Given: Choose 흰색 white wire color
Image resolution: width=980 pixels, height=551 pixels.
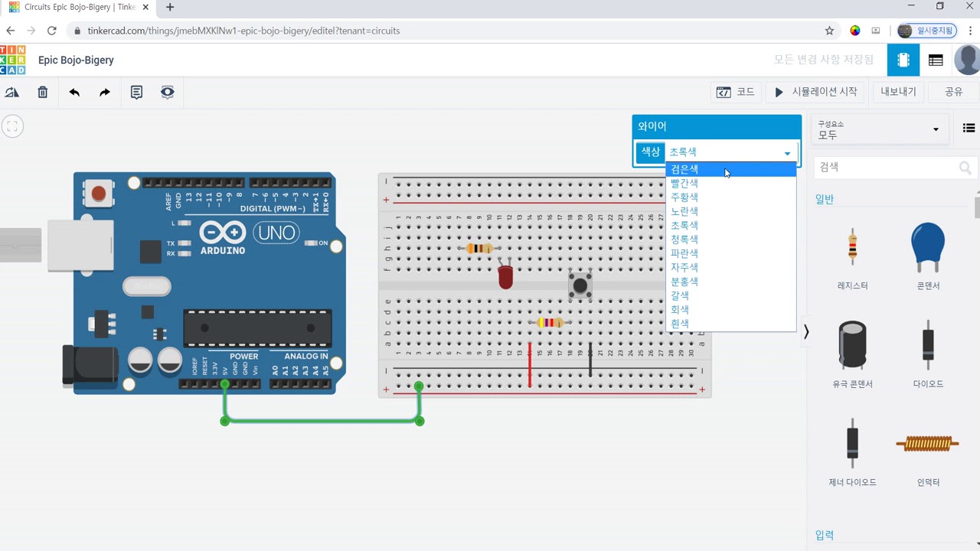Looking at the screenshot, I should point(730,324).
